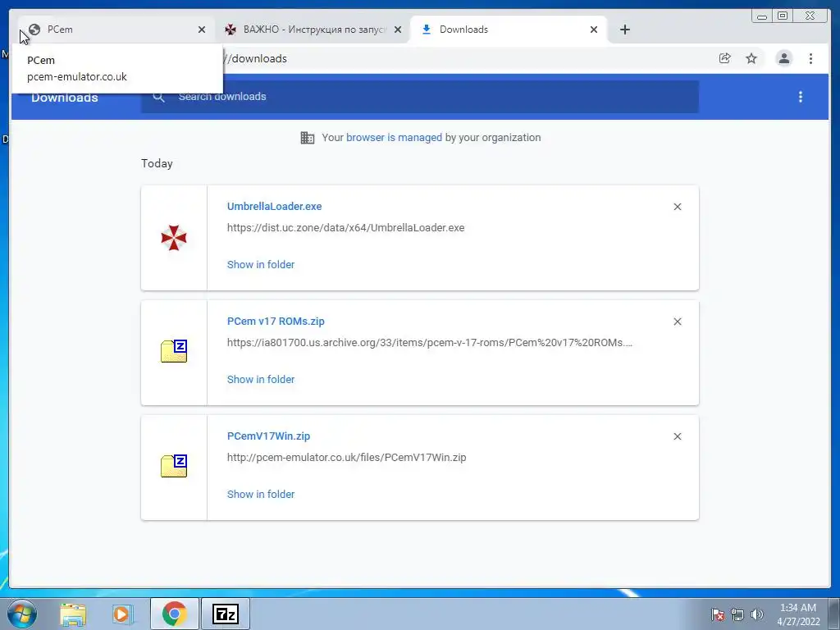
Task: Click the organization building icon
Action: 308,138
